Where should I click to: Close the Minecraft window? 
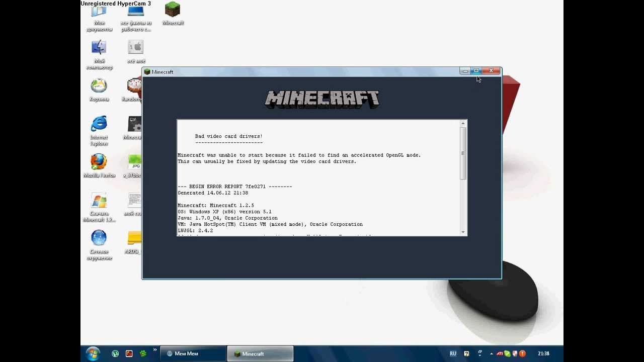[491, 71]
